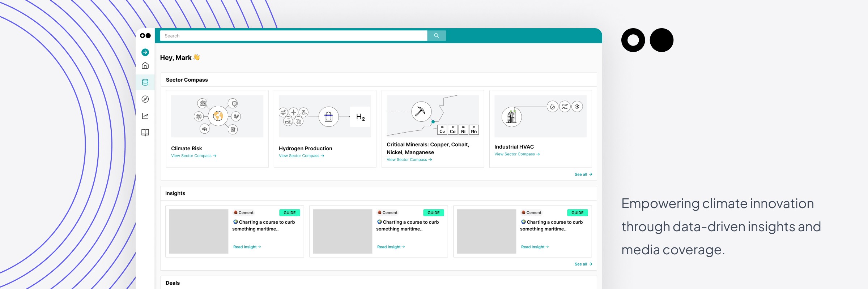This screenshot has height=289, width=868.
Task: Open Hydrogen Production card illustration
Action: coord(325,116)
